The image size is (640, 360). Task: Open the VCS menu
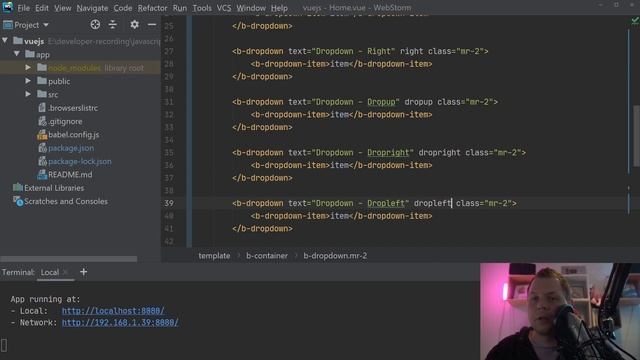224,8
